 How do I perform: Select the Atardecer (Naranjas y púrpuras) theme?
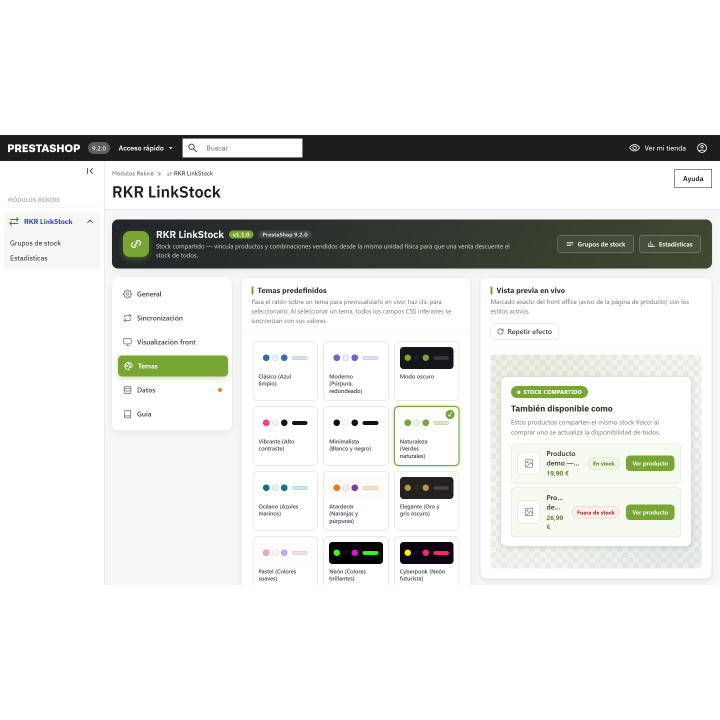click(x=355, y=501)
